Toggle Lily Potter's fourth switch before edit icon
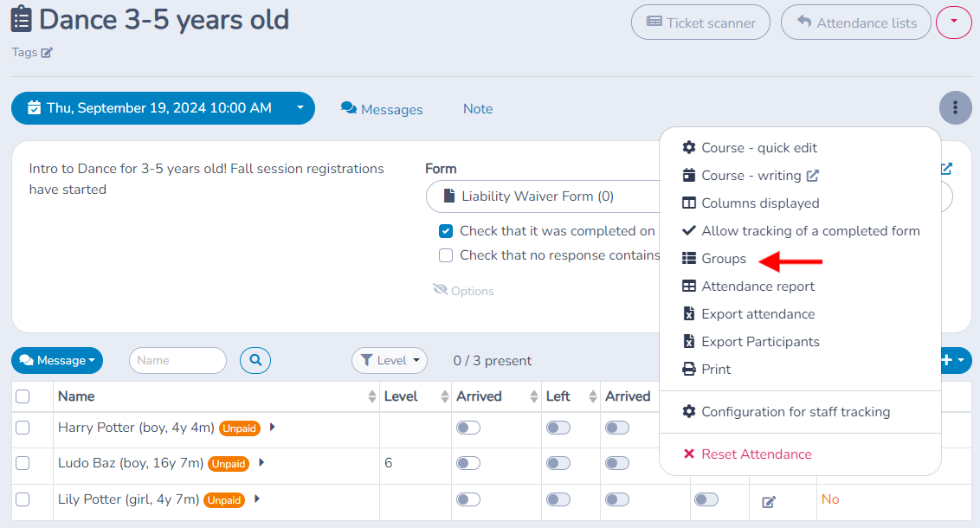Viewport: 980px width, 528px height. (706, 499)
